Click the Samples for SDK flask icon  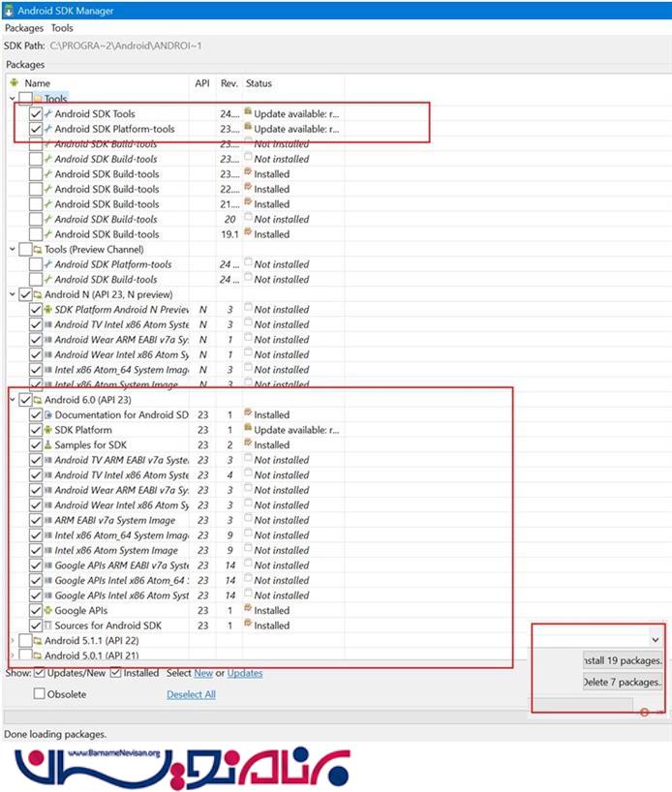48,445
